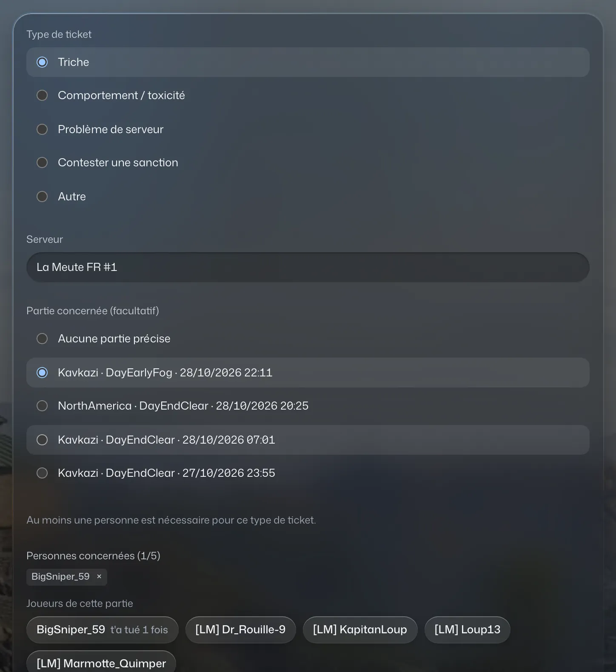Choose Aucune partie précise
Image resolution: width=616 pixels, height=672 pixels.
[x=308, y=339]
